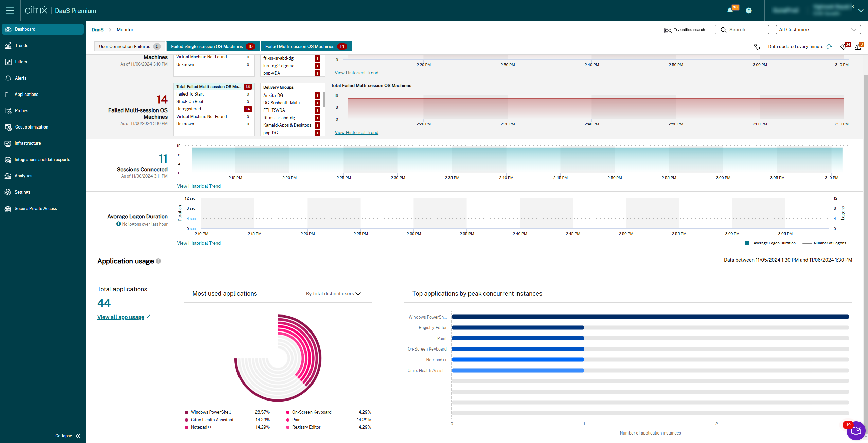This screenshot has width=868, height=443.
Task: Click the DaaS breadcrumb link
Action: [x=98, y=30]
